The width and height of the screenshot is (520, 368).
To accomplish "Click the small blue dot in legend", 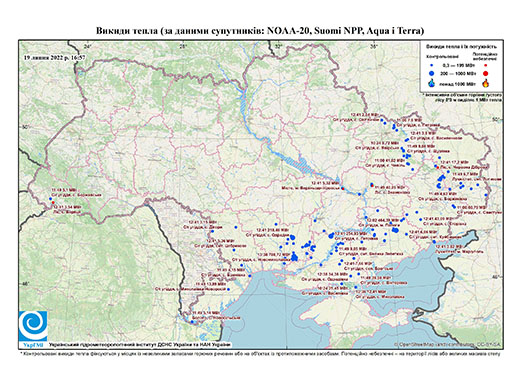I will (432, 65).
